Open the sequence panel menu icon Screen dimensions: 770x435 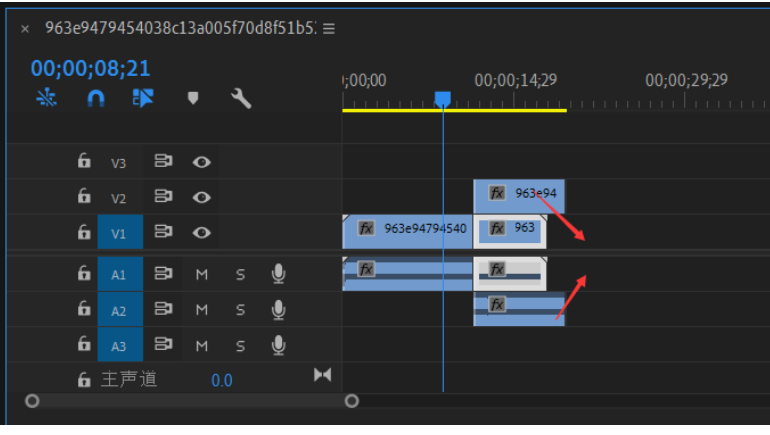pyautogui.click(x=329, y=28)
